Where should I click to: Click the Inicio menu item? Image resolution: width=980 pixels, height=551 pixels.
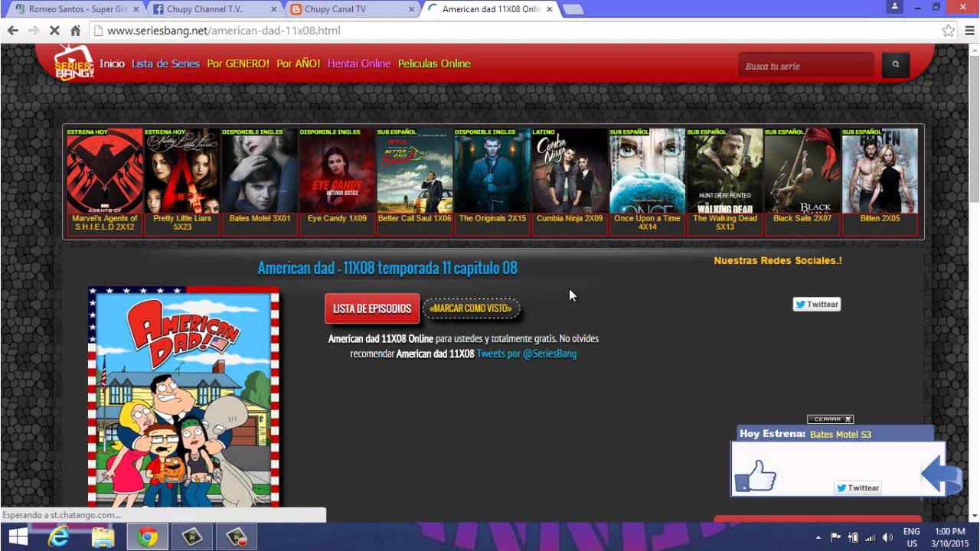click(x=112, y=64)
